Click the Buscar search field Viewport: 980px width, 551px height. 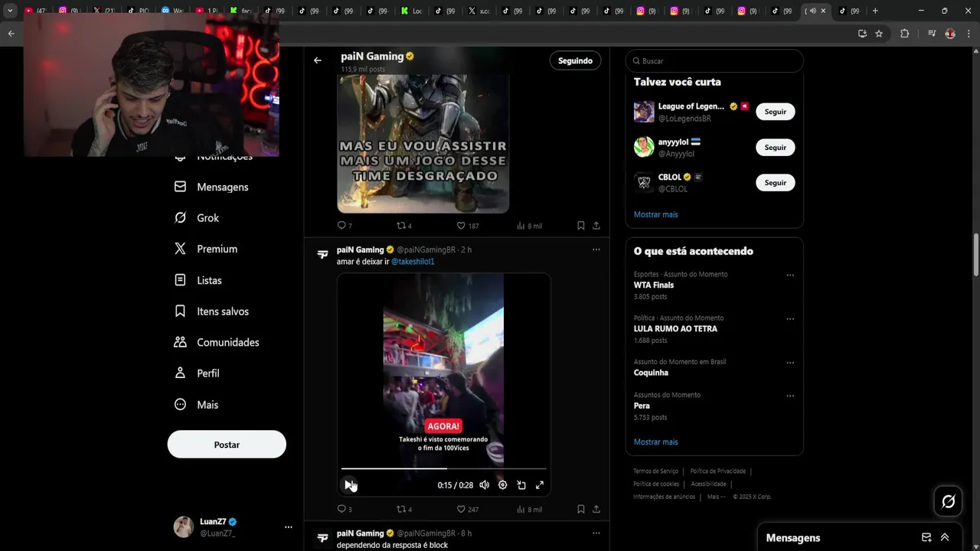(x=714, y=60)
